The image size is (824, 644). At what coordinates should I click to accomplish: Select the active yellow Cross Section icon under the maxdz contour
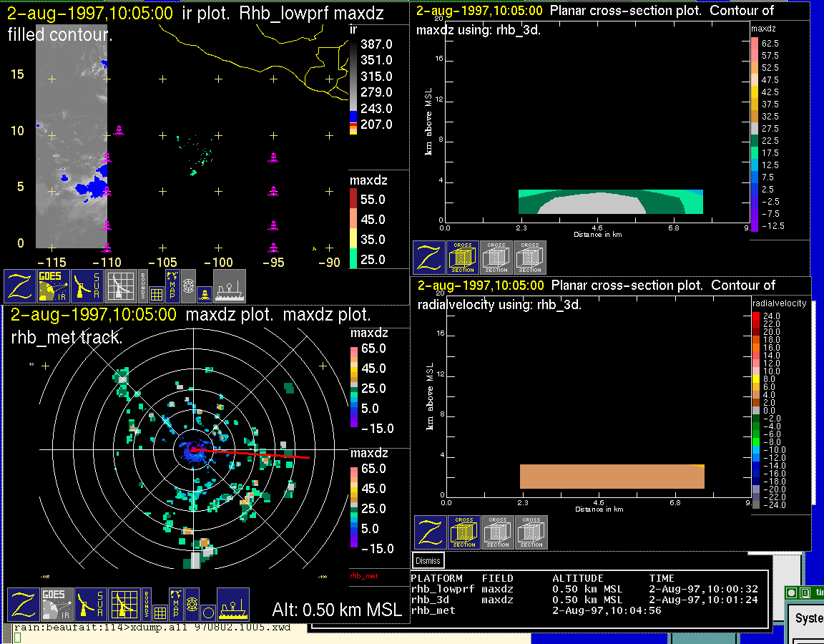pos(463,258)
